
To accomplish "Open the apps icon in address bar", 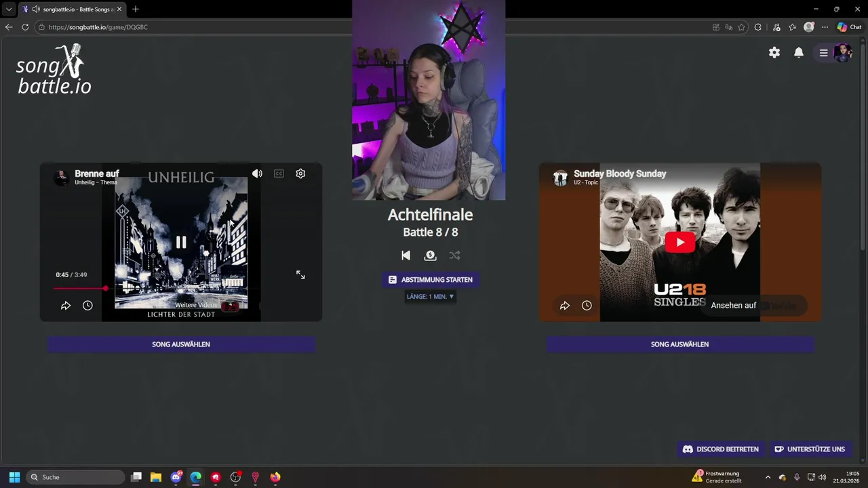I will 716,27.
